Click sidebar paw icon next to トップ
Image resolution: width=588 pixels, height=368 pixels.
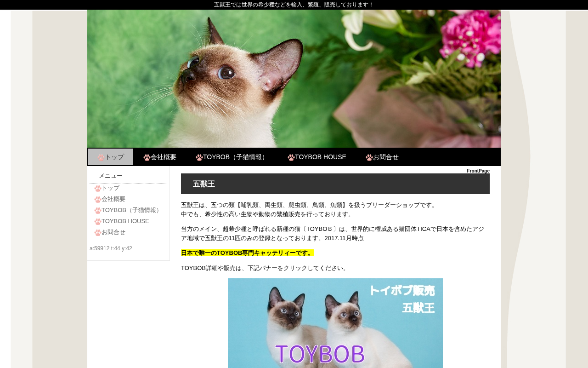click(98, 189)
